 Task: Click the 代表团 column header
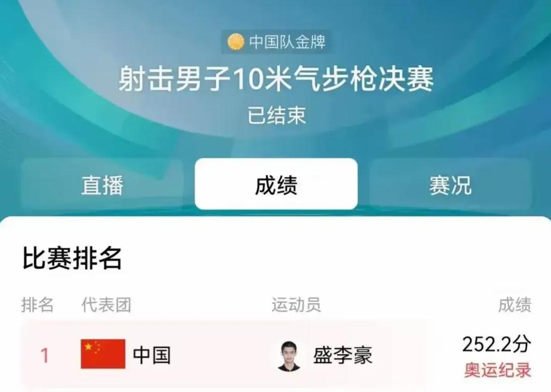pos(106,305)
